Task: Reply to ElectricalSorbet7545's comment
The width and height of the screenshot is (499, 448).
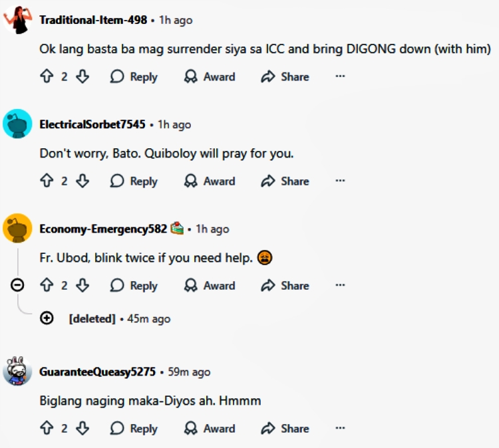Action: click(134, 181)
